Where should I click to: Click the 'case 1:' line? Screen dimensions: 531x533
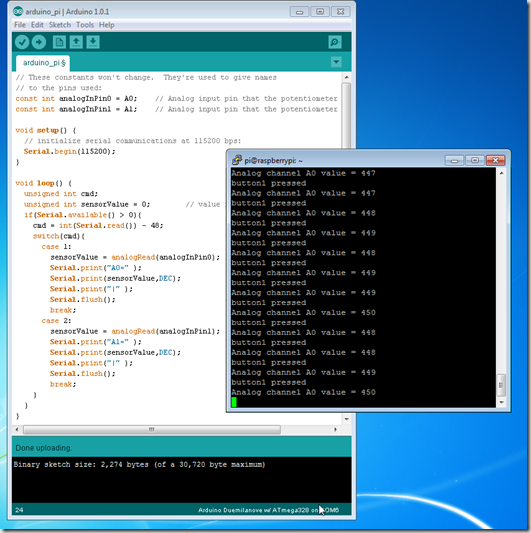56,246
